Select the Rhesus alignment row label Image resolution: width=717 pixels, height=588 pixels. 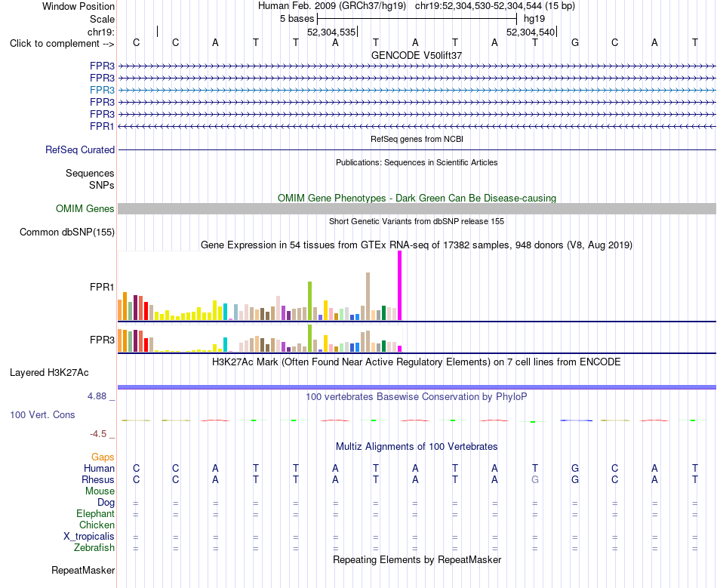[x=98, y=479]
